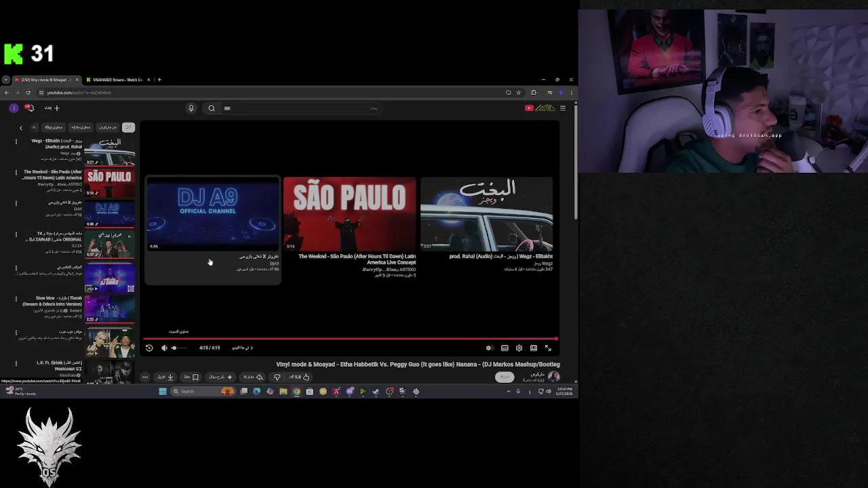Open the tab search dropdown arrow

pos(5,80)
